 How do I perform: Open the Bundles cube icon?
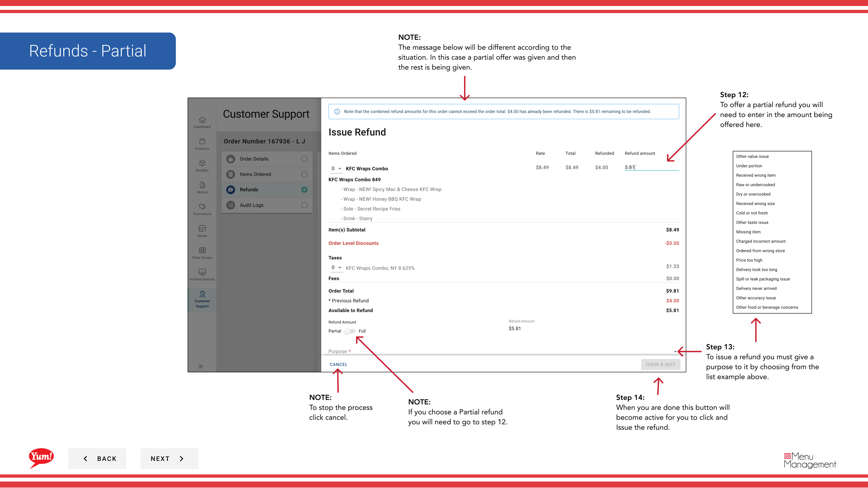pyautogui.click(x=202, y=163)
